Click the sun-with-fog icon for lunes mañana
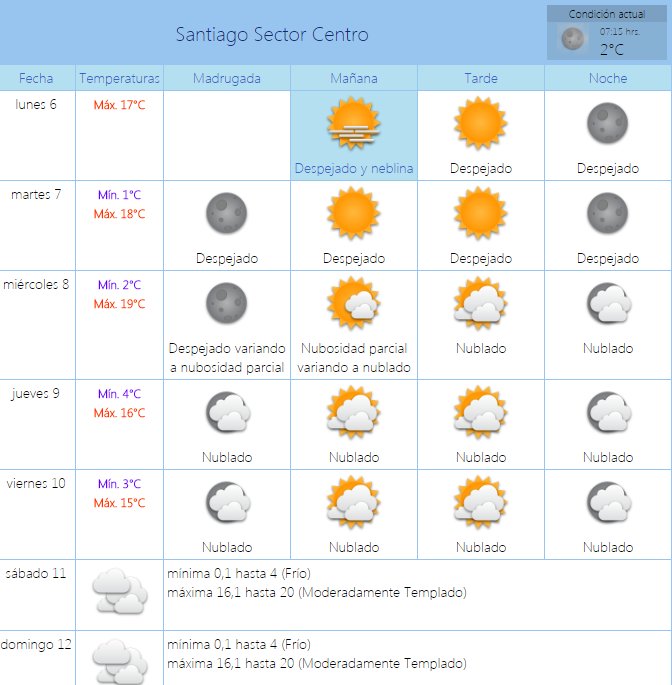 354,124
